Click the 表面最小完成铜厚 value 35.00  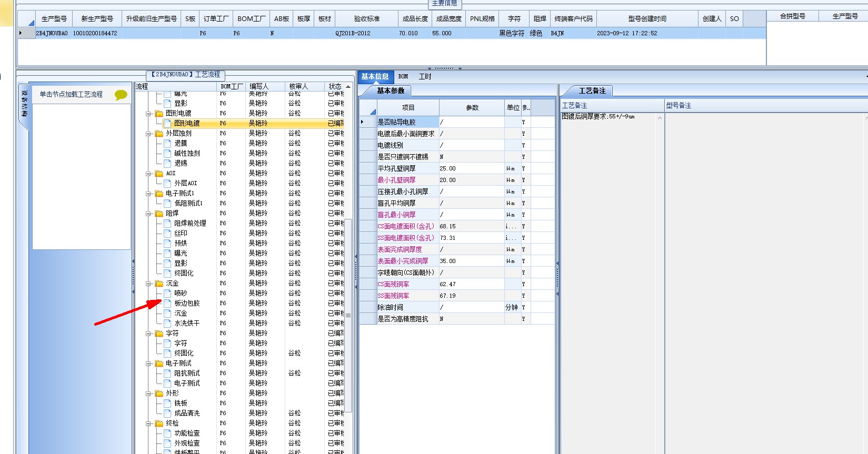tap(472, 261)
